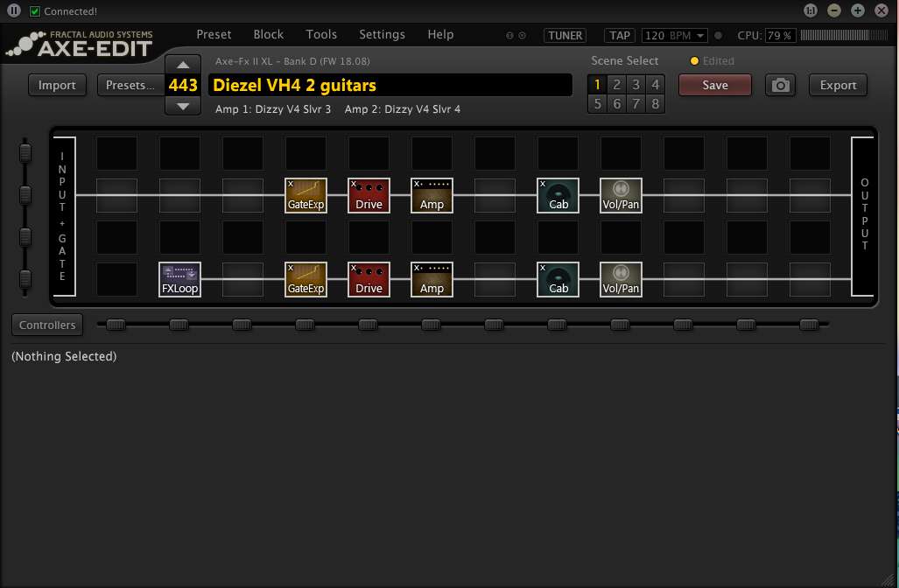Step to the previous preset with the down arrow
899x588 pixels.
(x=183, y=106)
